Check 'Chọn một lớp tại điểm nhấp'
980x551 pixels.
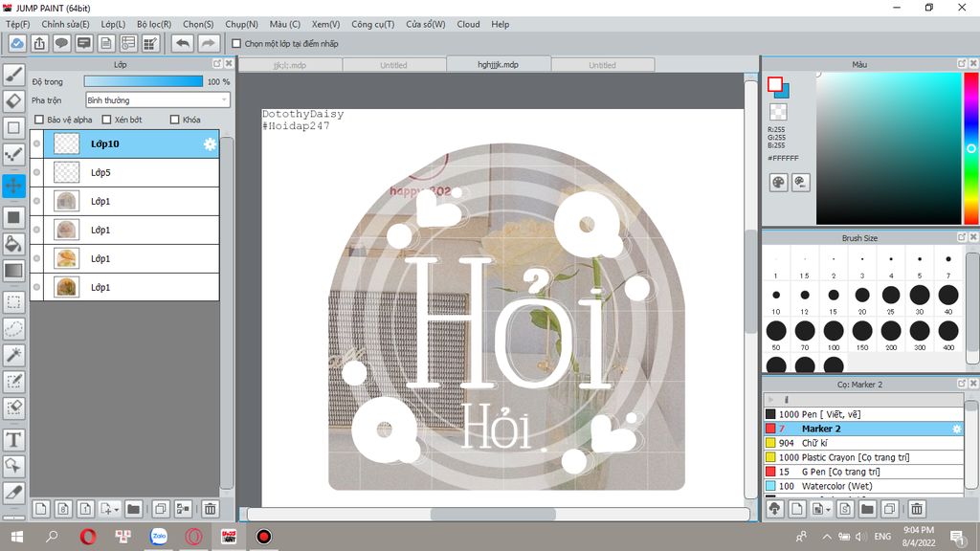(x=236, y=44)
